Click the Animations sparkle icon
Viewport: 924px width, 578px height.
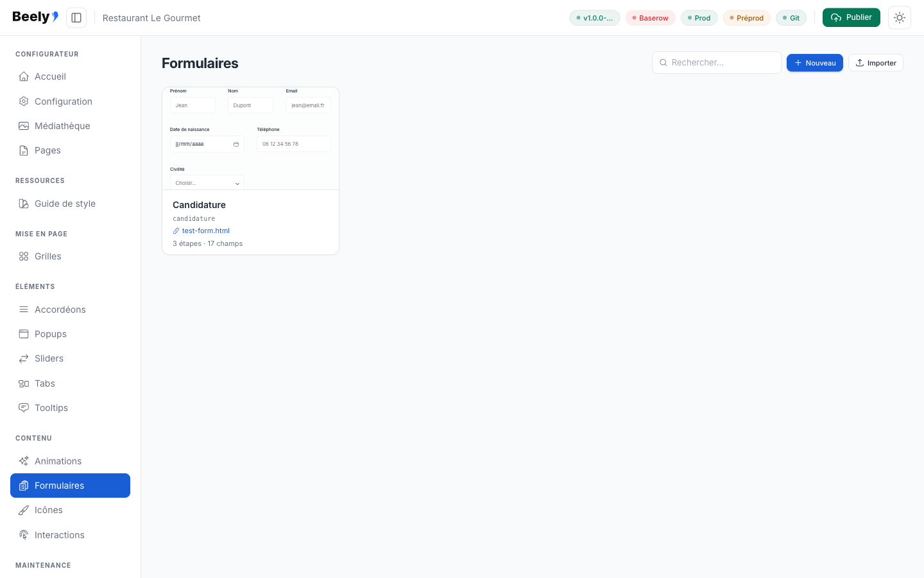(24, 461)
